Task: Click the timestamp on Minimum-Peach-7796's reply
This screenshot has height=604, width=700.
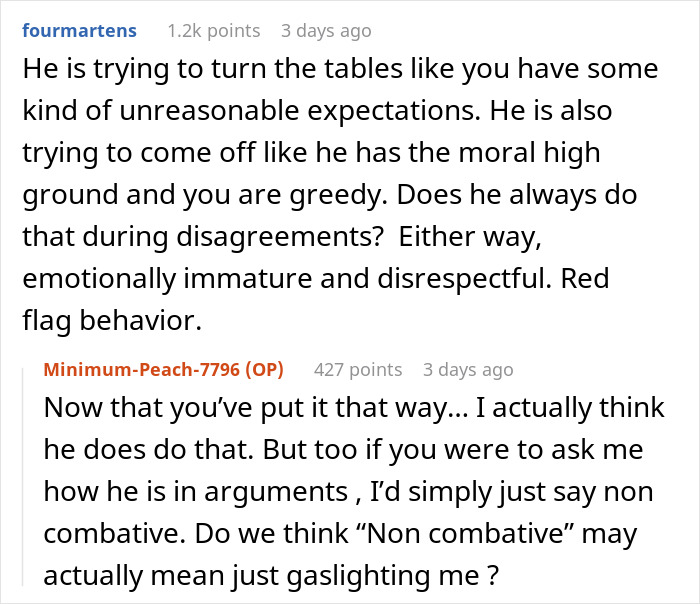Action: tap(468, 370)
